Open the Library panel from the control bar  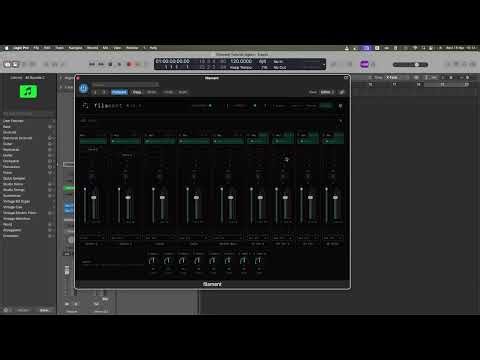click(7, 64)
